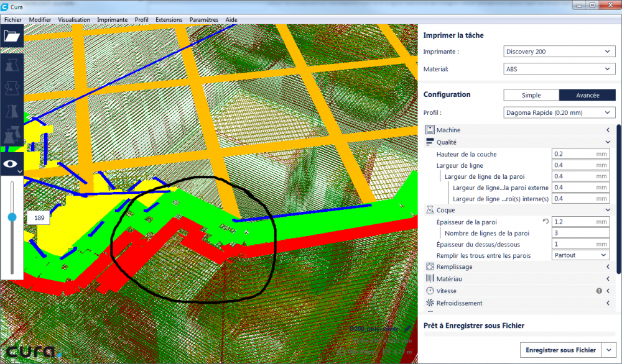
Task: Open the Imprimante Discovery 200 dropdown
Action: point(559,52)
